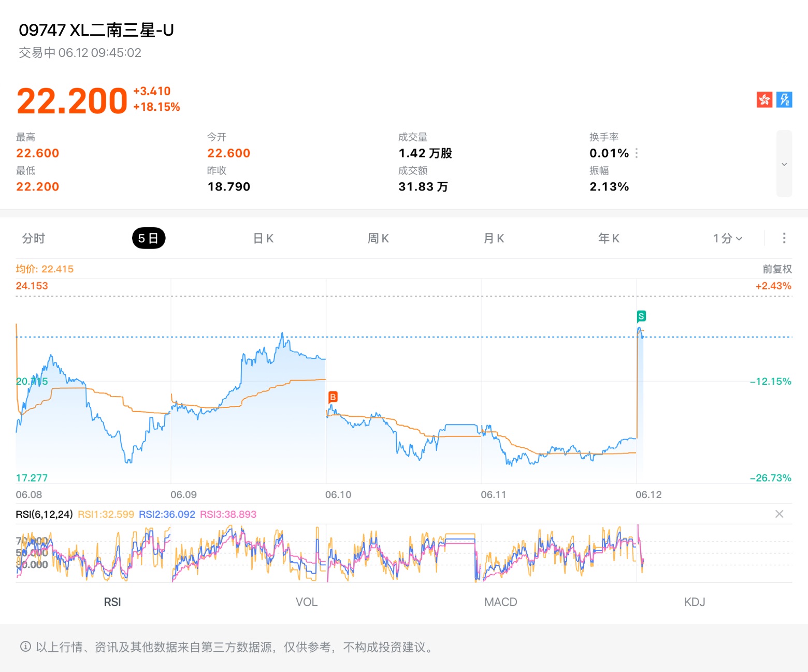The image size is (808, 672).
Task: Click the 均价: 22.415 label
Action: 45,269
